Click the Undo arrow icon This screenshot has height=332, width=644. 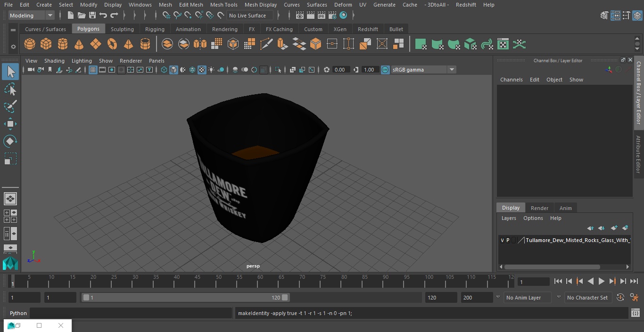pyautogui.click(x=103, y=16)
